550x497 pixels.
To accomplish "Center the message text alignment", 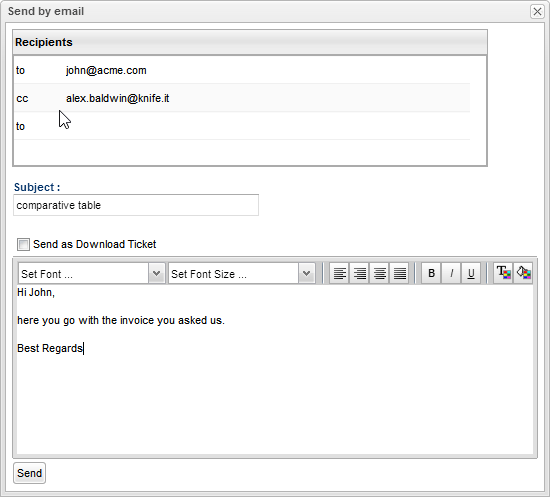I will point(380,273).
